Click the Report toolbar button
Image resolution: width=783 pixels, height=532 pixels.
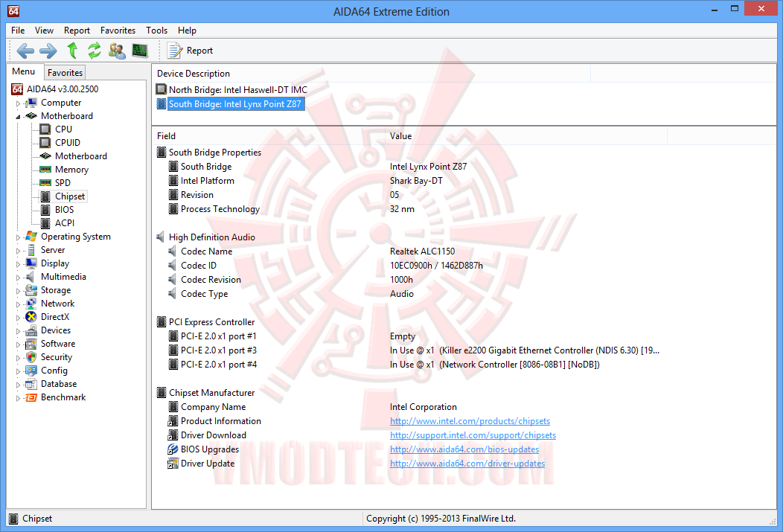tap(191, 51)
